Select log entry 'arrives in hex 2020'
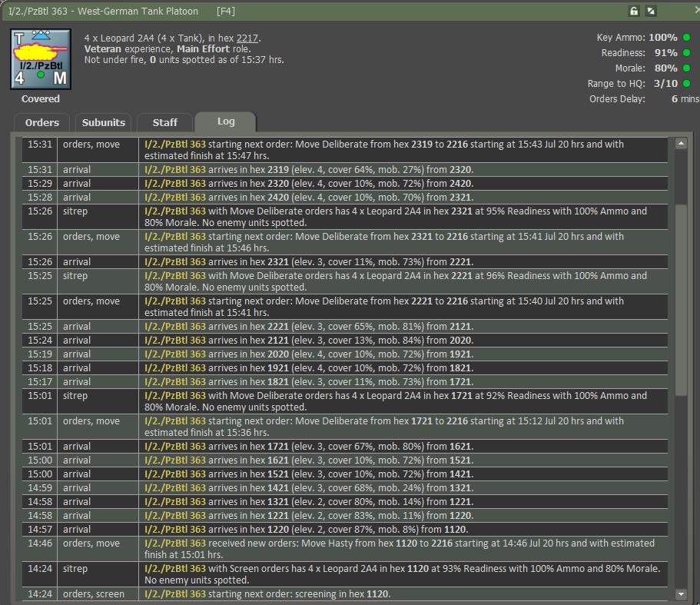Screen dimensions: 700x605 345,354
